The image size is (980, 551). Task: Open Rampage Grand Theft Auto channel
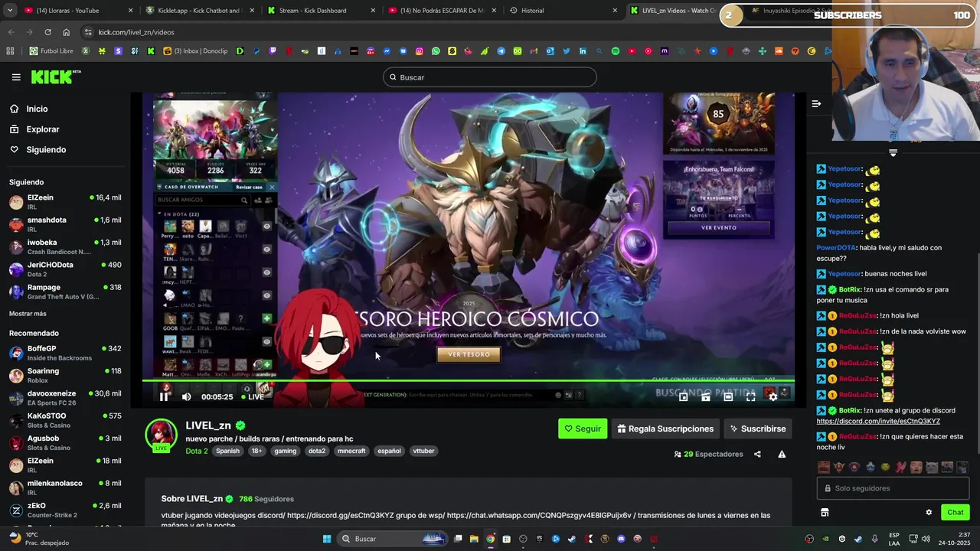65,292
